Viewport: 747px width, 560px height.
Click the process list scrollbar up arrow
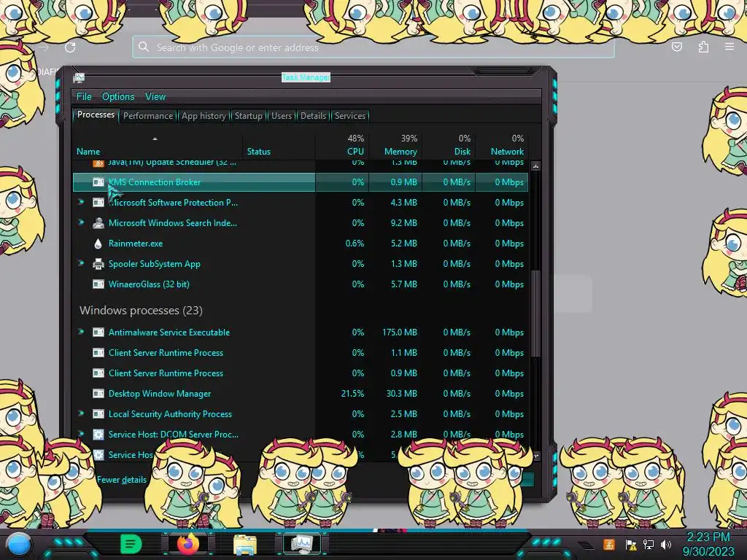click(x=536, y=167)
